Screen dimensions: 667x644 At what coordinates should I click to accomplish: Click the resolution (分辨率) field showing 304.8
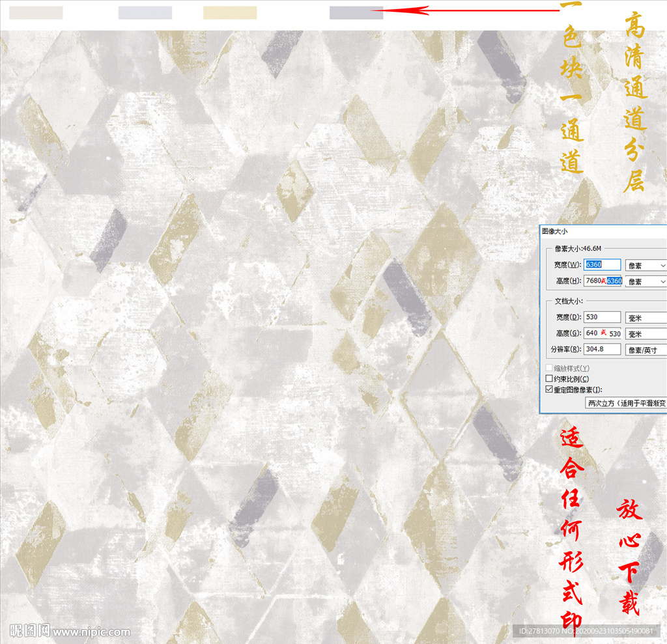(x=602, y=349)
